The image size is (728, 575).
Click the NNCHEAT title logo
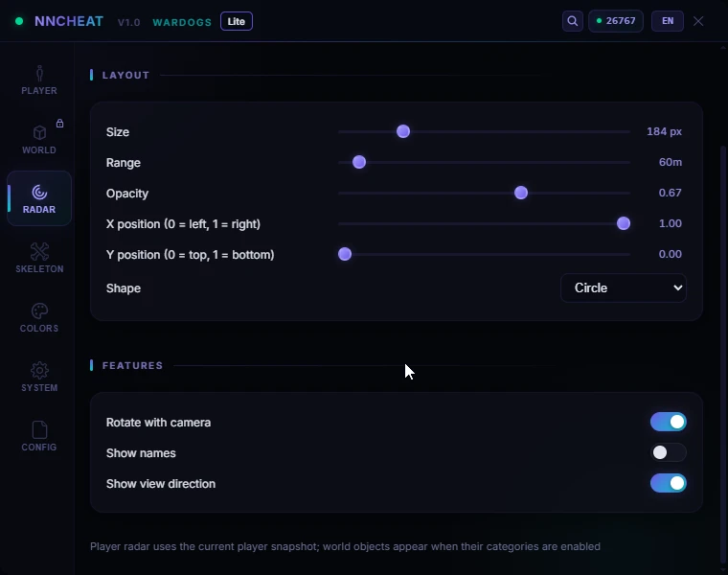tap(69, 21)
